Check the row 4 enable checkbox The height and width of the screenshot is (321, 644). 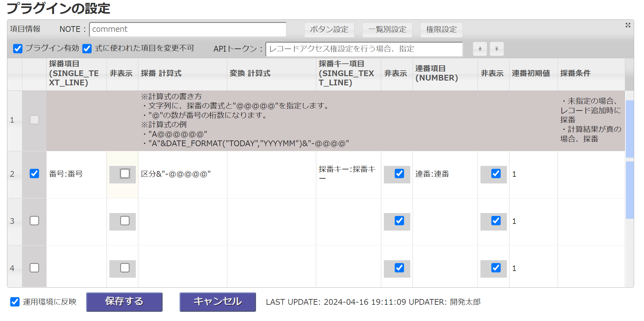point(34,268)
